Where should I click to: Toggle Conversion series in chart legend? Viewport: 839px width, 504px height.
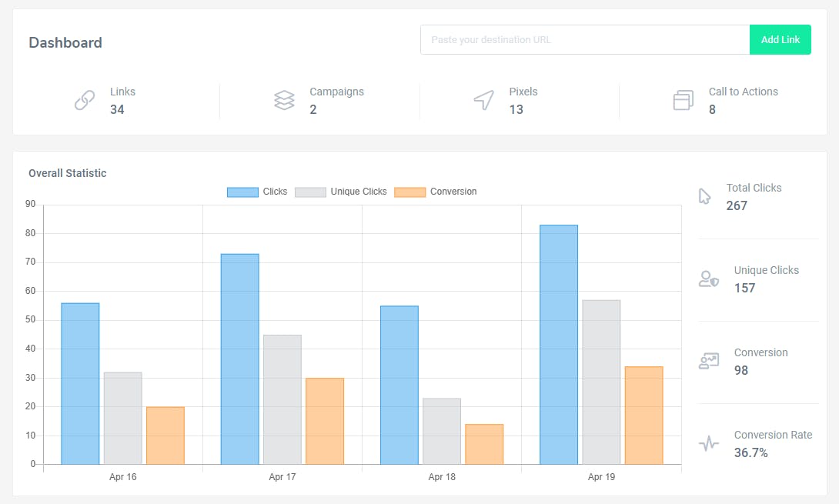click(436, 192)
